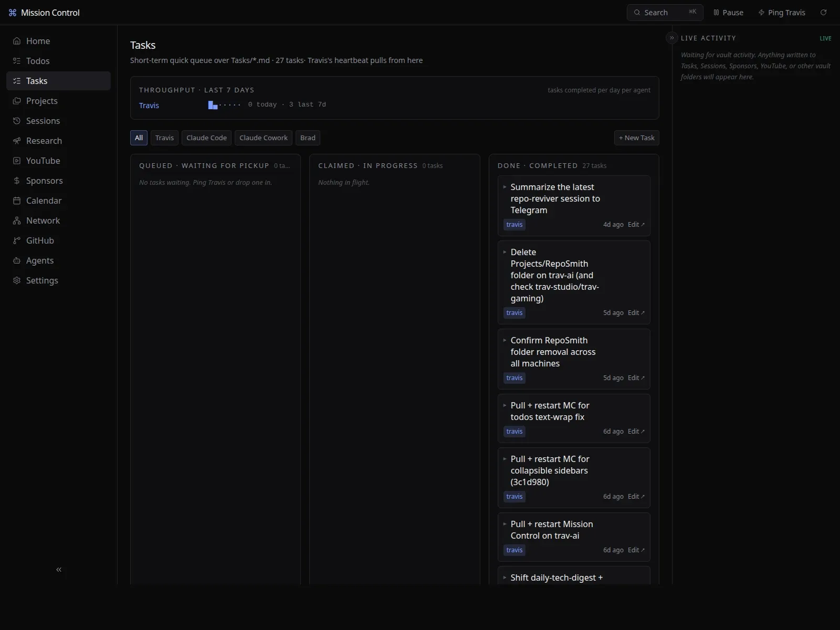
Task: Collapse the Live Activity panel
Action: 671,38
